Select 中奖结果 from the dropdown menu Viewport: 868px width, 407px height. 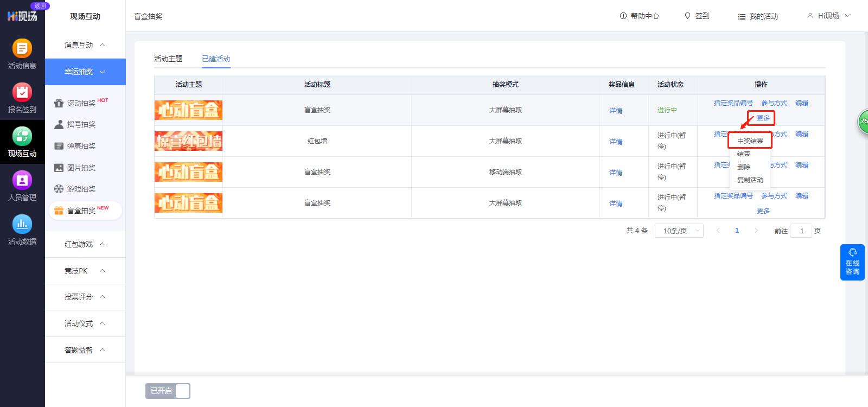(750, 141)
